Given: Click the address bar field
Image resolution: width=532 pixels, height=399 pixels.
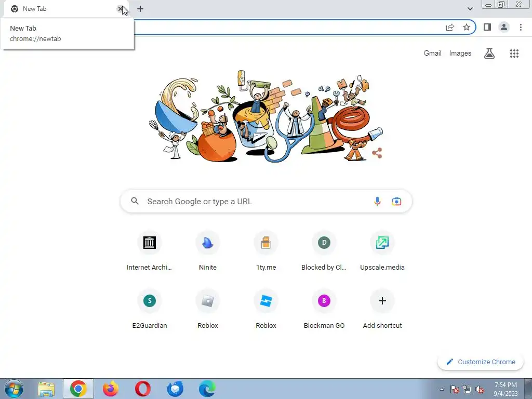Looking at the screenshot, I should 288,27.
